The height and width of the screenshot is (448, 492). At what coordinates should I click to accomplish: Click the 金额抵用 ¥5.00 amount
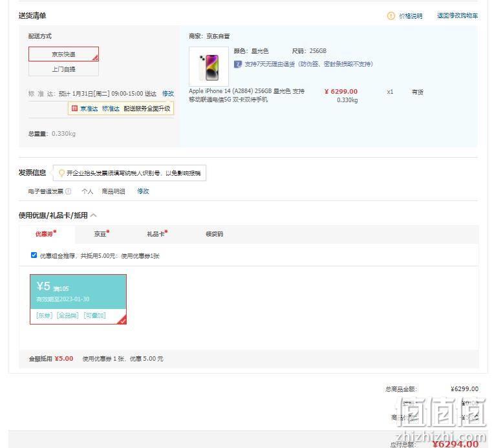[x=64, y=358]
